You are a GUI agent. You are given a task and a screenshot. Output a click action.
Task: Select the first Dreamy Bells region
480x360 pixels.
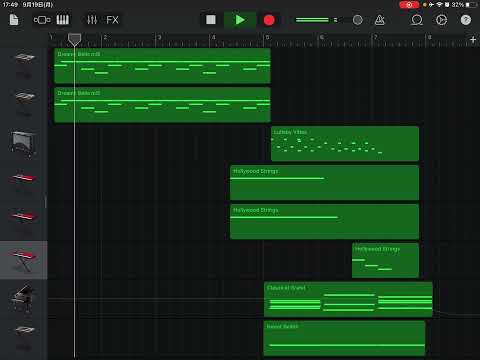point(162,66)
